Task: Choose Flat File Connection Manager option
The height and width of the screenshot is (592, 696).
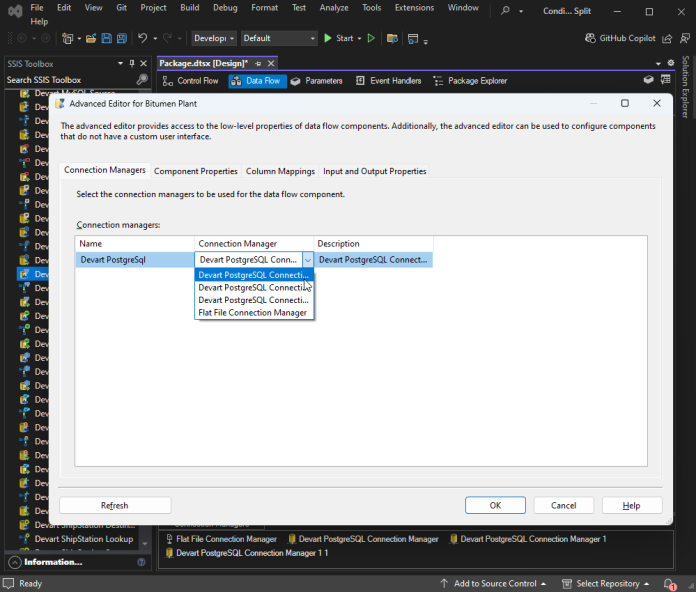Action: 254,313
